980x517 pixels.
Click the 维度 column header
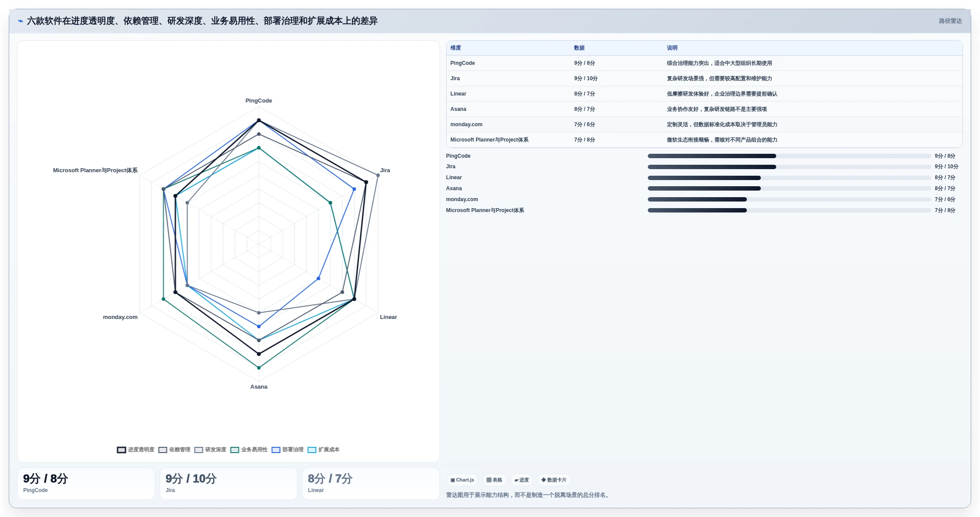click(456, 48)
